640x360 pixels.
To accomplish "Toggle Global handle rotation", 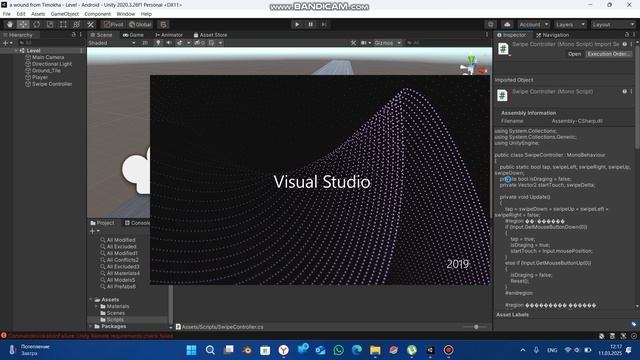I will click(140, 24).
